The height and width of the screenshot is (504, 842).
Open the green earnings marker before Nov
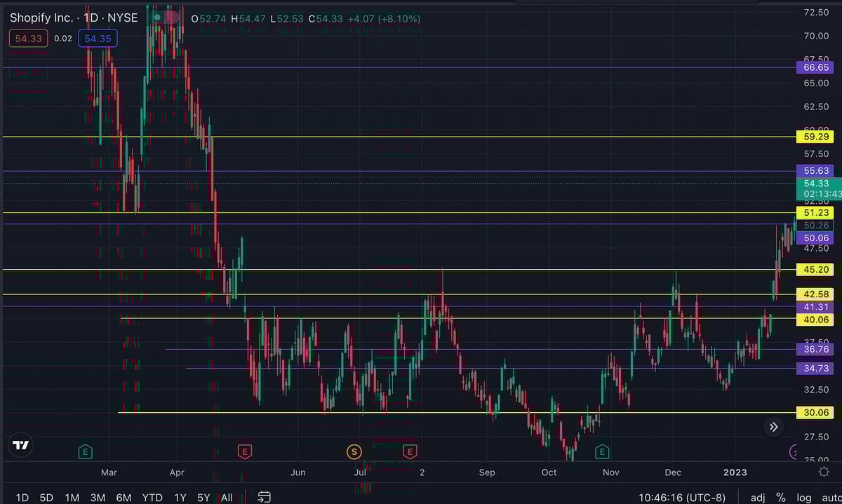601,451
